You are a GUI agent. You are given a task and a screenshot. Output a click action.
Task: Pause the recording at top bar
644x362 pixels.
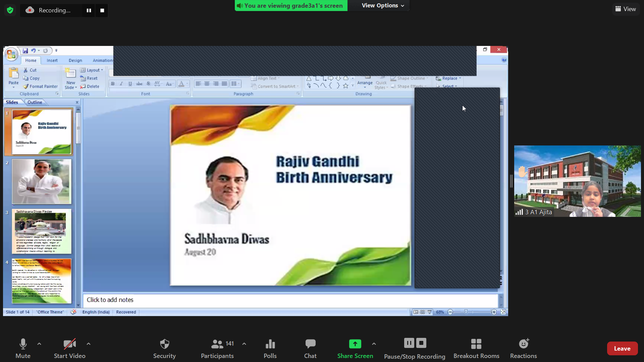pyautogui.click(x=89, y=10)
